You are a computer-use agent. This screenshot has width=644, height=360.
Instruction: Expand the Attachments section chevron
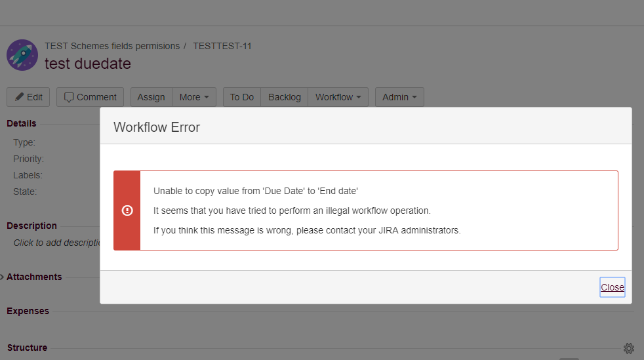(3, 277)
